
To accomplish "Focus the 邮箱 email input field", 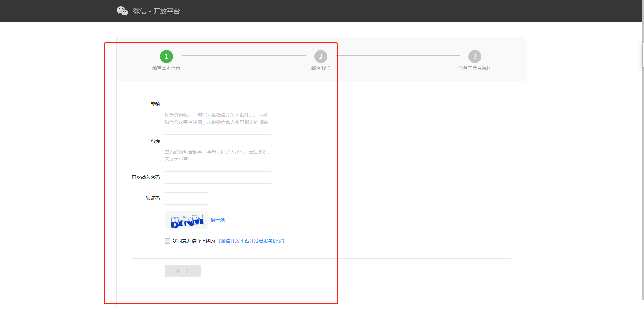I will point(218,104).
